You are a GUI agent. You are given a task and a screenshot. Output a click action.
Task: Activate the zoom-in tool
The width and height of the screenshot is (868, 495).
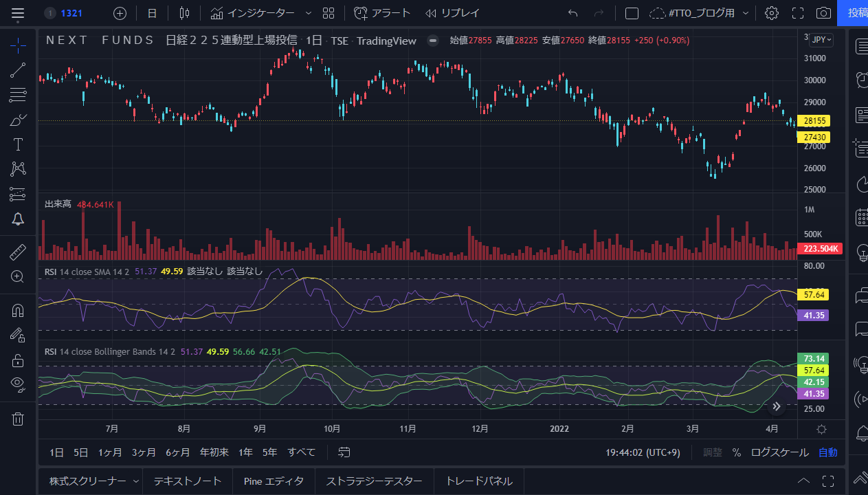pyautogui.click(x=17, y=276)
